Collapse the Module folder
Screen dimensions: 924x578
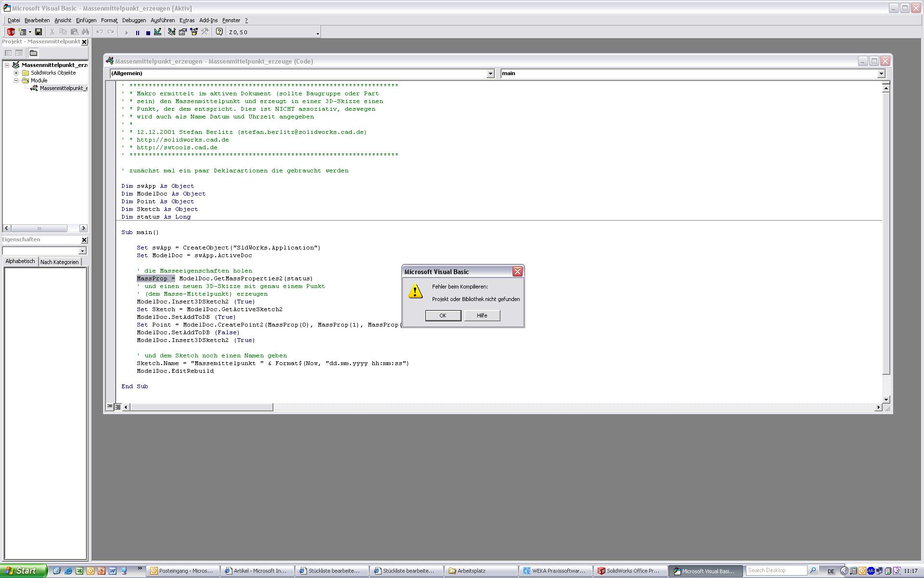(x=16, y=80)
